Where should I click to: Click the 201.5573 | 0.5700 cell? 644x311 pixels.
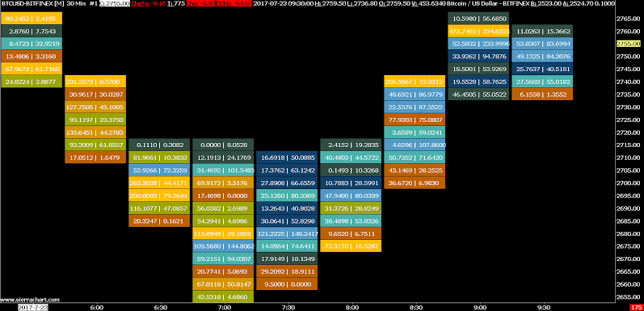tap(95, 82)
